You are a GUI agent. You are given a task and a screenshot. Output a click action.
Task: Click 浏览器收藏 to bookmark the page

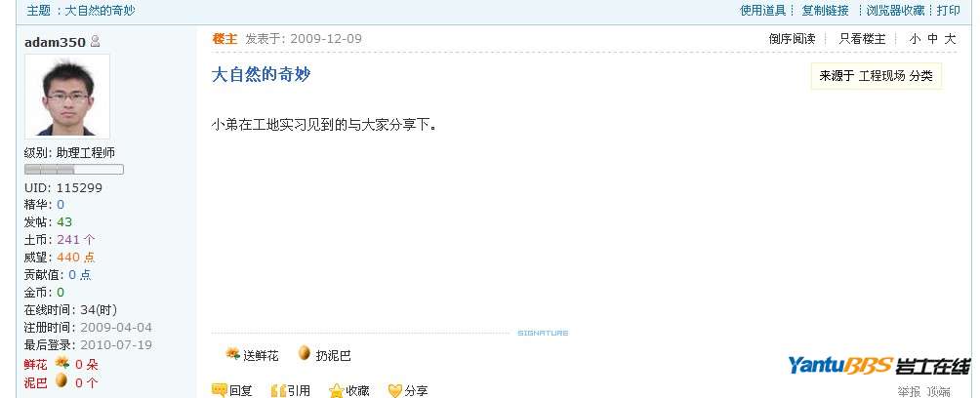pos(895,10)
